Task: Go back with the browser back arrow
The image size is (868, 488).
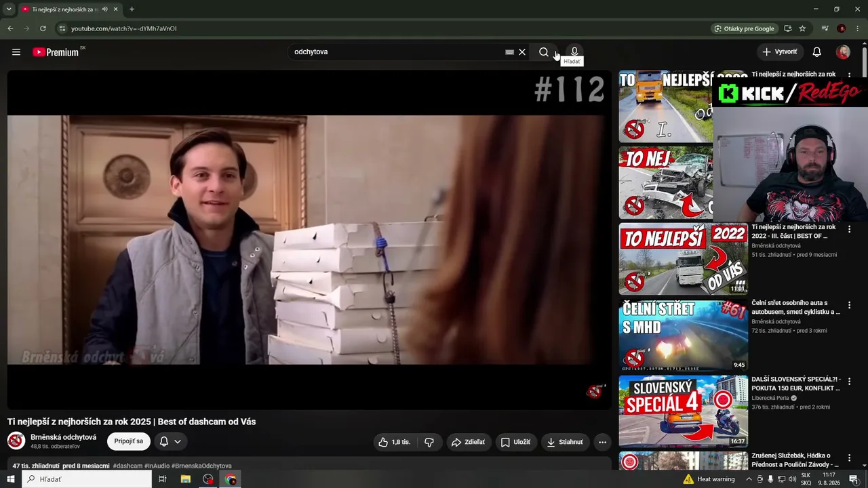Action: pos(10,28)
